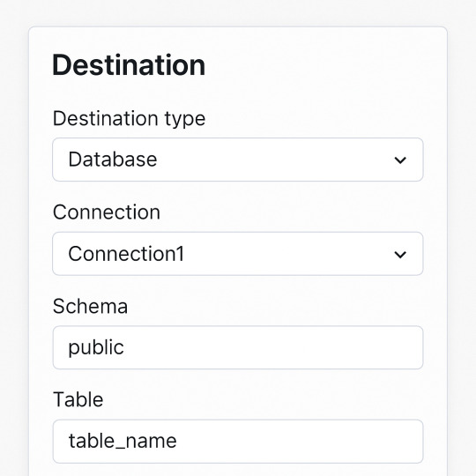Focus the Table input field
Screen dimensions: 476x476
point(238,442)
